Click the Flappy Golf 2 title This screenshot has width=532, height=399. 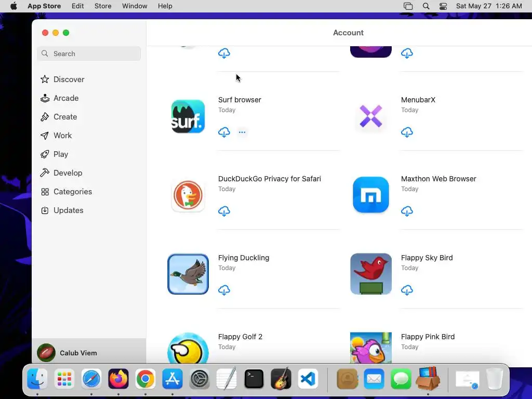(x=240, y=337)
